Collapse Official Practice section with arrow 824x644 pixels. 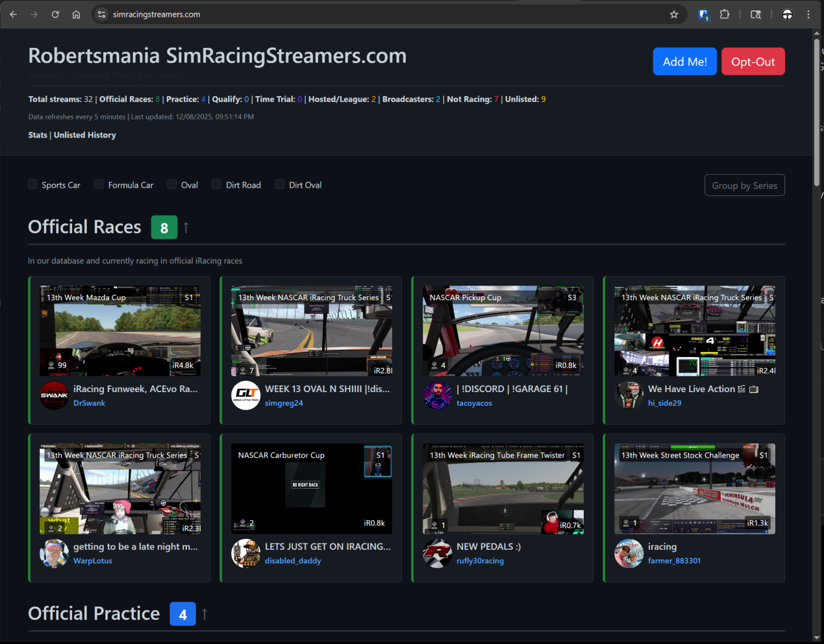pos(205,614)
